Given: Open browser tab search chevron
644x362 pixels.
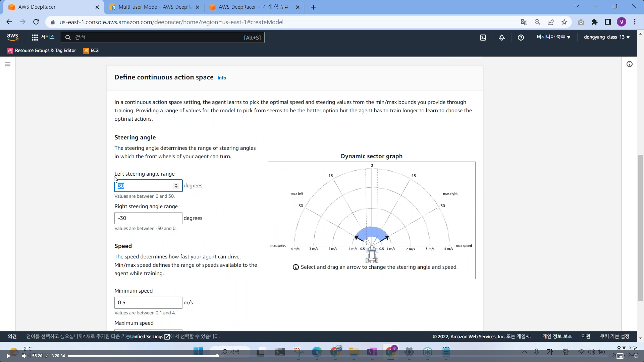Looking at the screenshot, I should pos(577,6).
